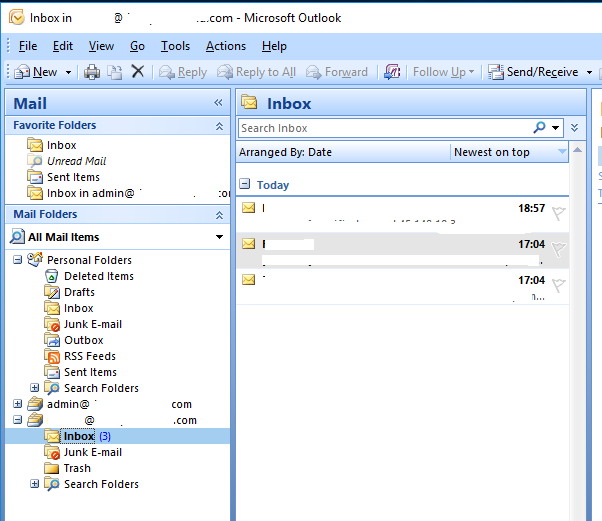The height and width of the screenshot is (521, 602).
Task: Click the envelope icon of 18:57 email
Action: 248,208
